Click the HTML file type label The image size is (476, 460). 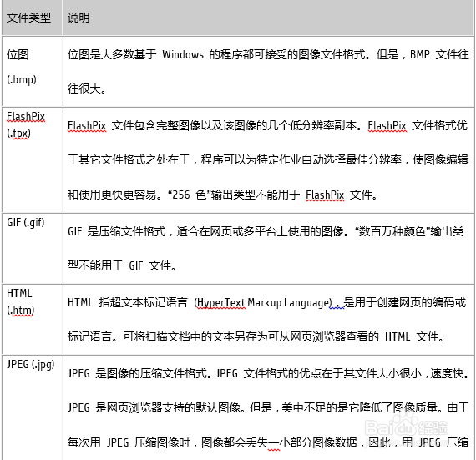click(x=19, y=293)
